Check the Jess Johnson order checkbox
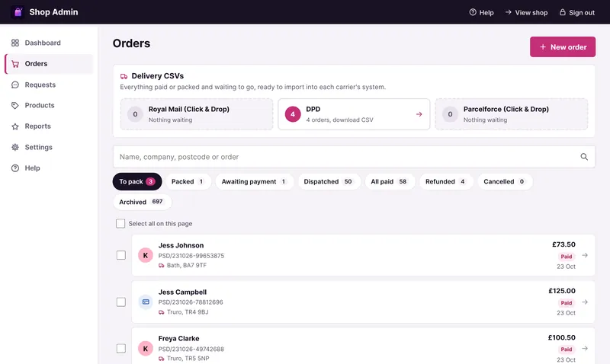This screenshot has height=364, width=610. click(121, 255)
